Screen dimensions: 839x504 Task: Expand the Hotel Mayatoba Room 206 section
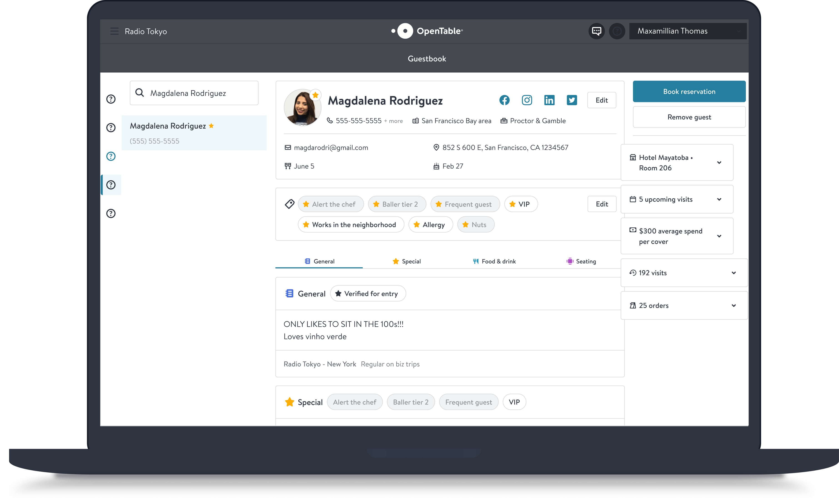click(x=719, y=162)
